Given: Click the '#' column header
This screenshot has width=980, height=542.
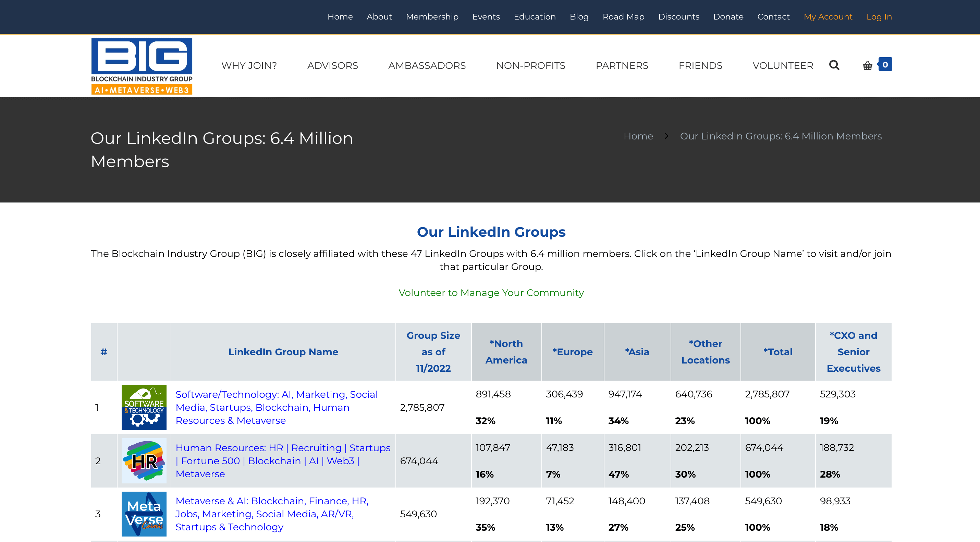Looking at the screenshot, I should click(x=103, y=352).
